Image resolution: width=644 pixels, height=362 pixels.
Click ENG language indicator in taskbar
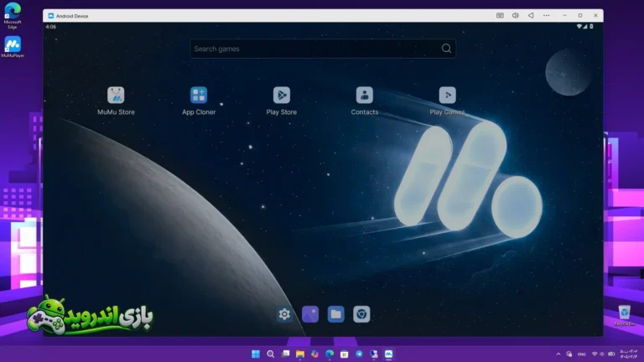pos(582,354)
